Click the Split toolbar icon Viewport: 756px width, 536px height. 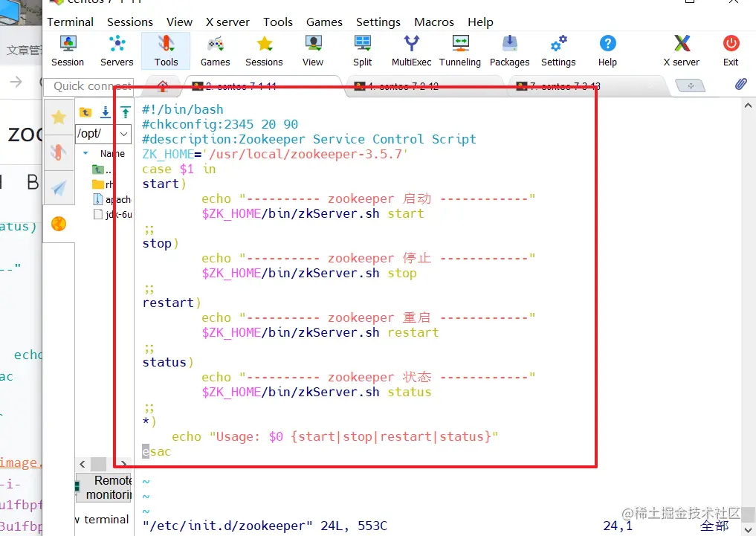(362, 51)
